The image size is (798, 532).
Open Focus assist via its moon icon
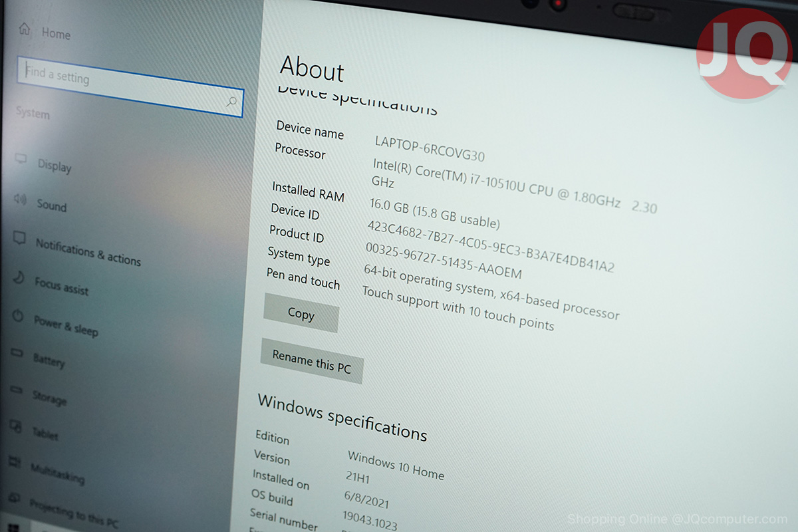[19, 277]
